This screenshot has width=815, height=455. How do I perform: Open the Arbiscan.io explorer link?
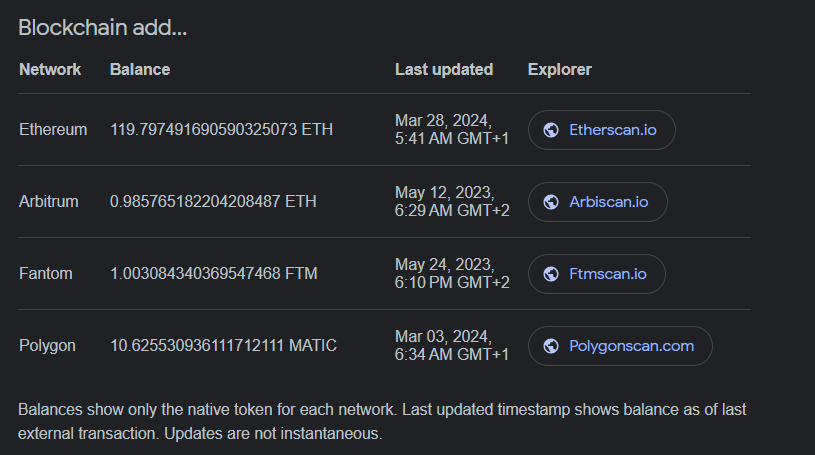[x=598, y=202]
